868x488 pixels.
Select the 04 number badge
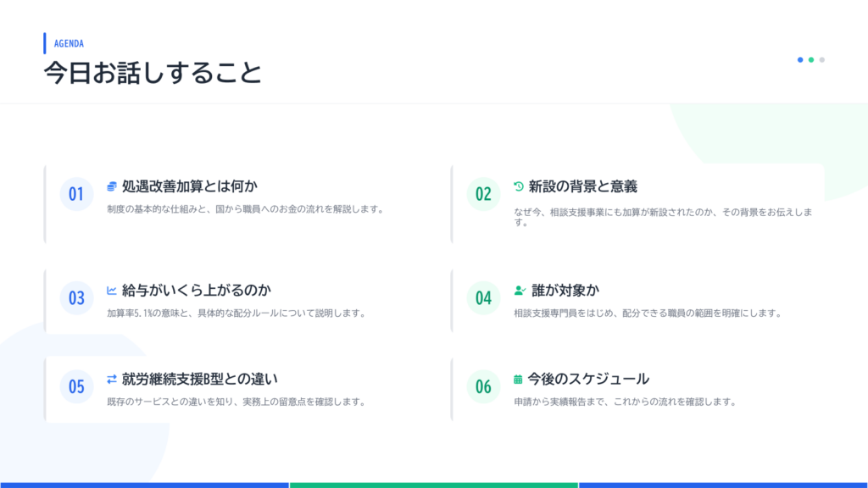coord(483,298)
